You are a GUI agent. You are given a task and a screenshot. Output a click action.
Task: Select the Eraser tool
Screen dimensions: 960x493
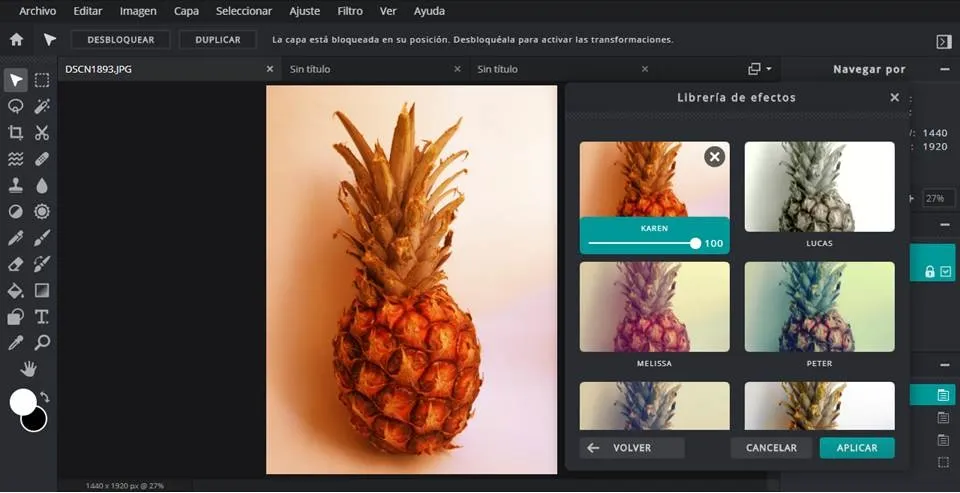point(16,264)
